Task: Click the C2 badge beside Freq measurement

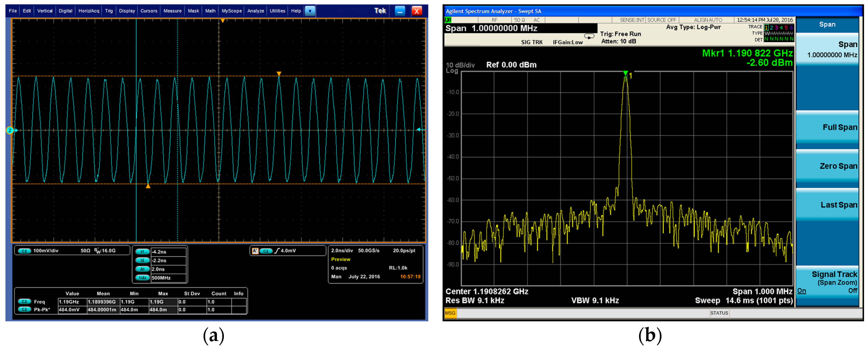Action: point(24,302)
